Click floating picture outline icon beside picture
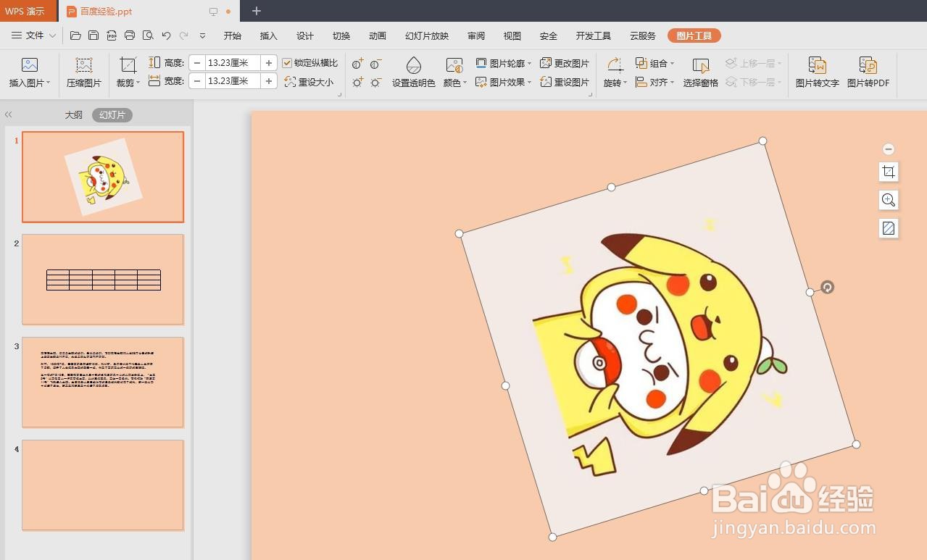The width and height of the screenshot is (927, 560). 889,228
